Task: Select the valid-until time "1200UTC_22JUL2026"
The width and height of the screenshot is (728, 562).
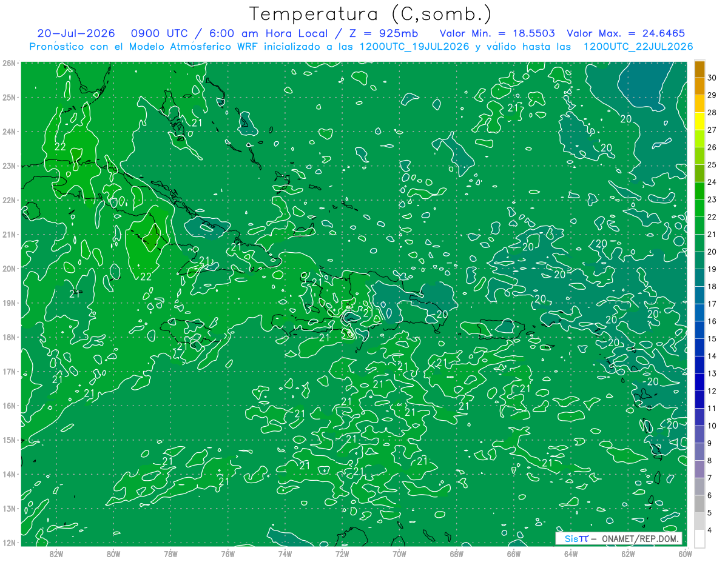Action: tap(638, 47)
